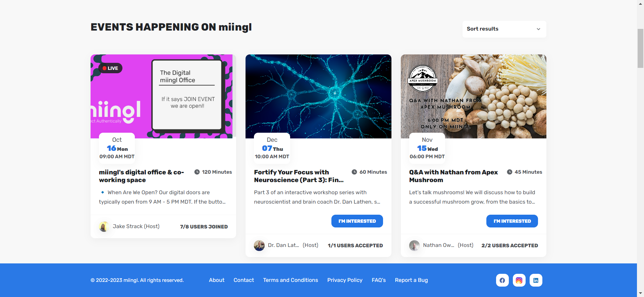The width and height of the screenshot is (644, 297).
Task: Click the Nov 15 Wed date badge
Action: tap(427, 147)
